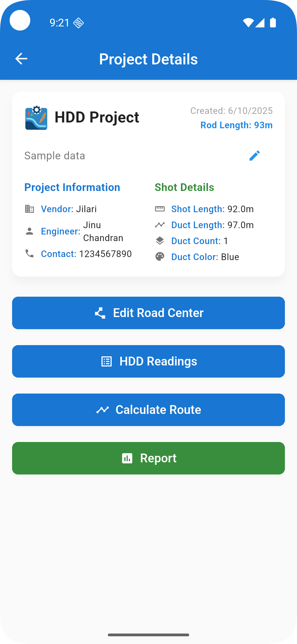The width and height of the screenshot is (297, 644).
Task: Click the ruler icon beside Shot Length
Action: (160, 209)
